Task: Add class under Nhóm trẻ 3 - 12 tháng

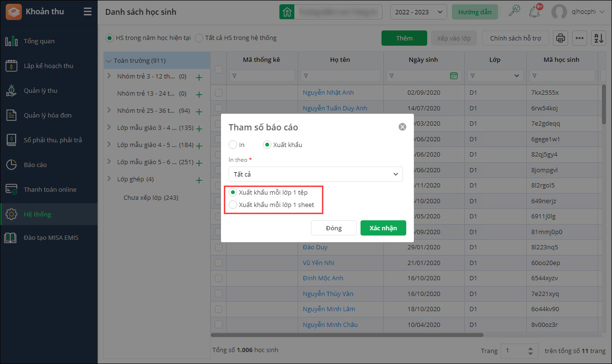Action: point(199,78)
